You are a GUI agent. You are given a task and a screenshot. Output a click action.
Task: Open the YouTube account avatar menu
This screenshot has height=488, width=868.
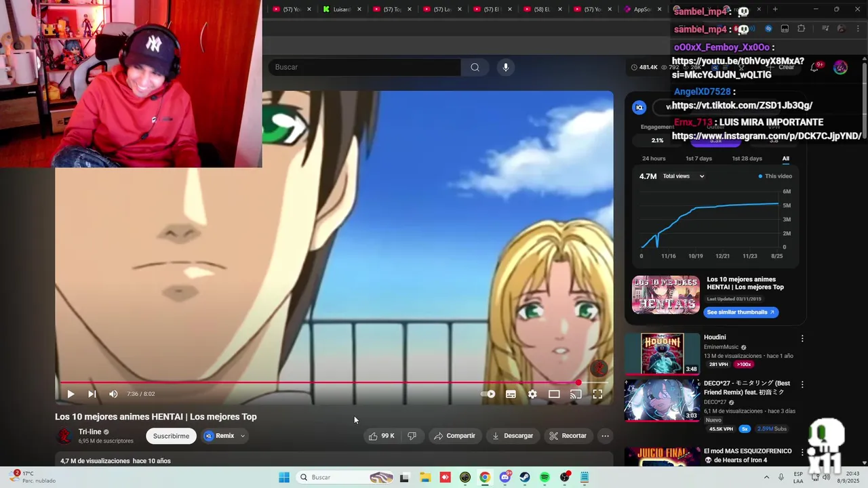coord(840,67)
